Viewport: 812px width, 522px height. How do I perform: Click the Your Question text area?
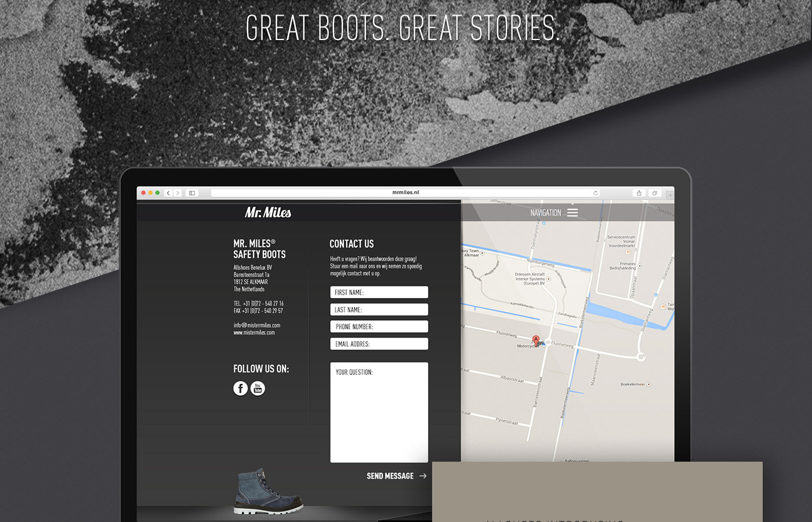(379, 412)
